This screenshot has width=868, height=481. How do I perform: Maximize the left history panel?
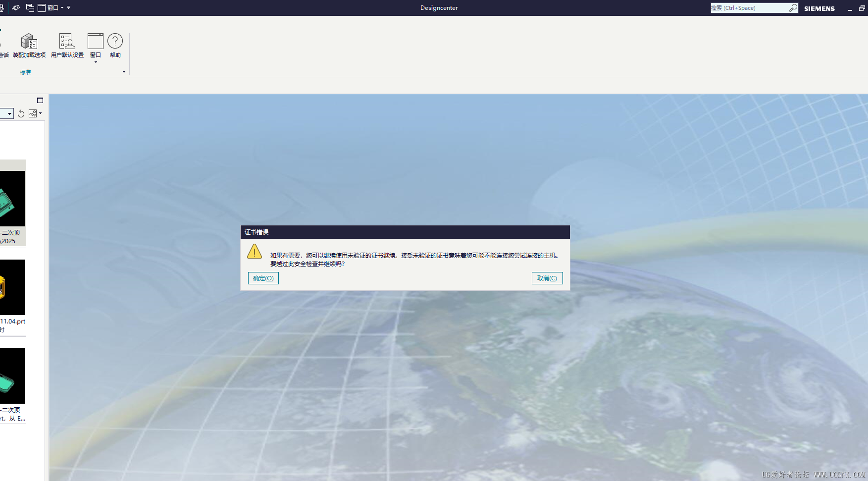40,100
